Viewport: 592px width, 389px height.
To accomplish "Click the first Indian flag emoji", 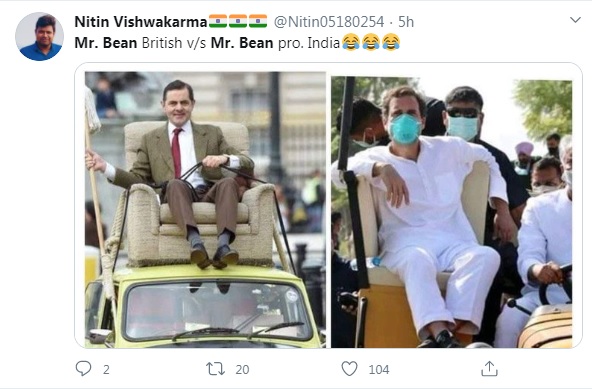I will [218, 21].
